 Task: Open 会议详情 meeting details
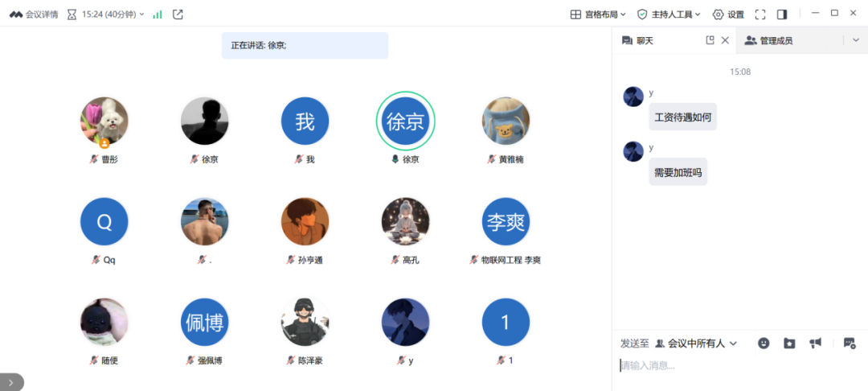point(34,14)
